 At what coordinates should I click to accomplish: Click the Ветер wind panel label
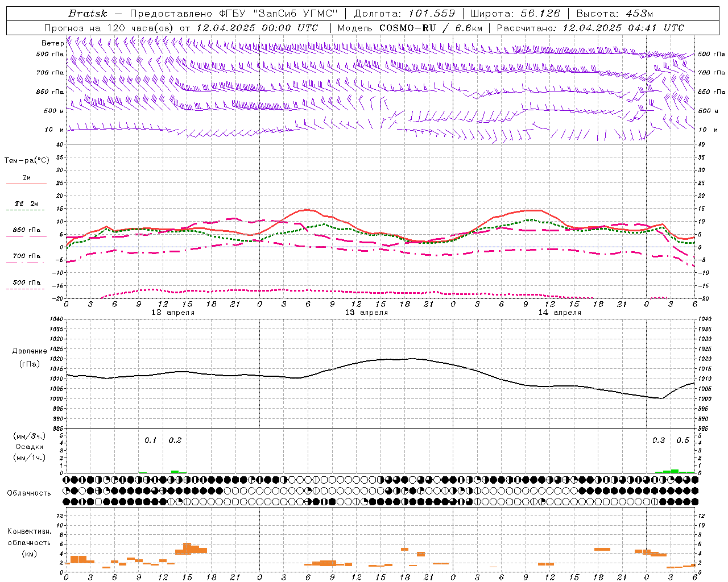tap(52, 43)
